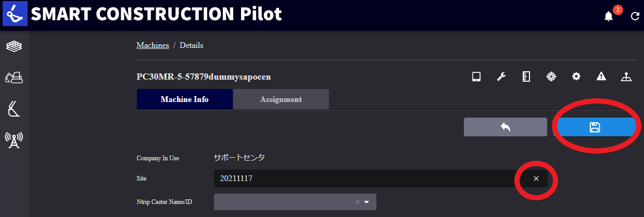This screenshot has height=217, width=644.
Task: Open the antenna tower sidebar icon
Action: point(14,140)
